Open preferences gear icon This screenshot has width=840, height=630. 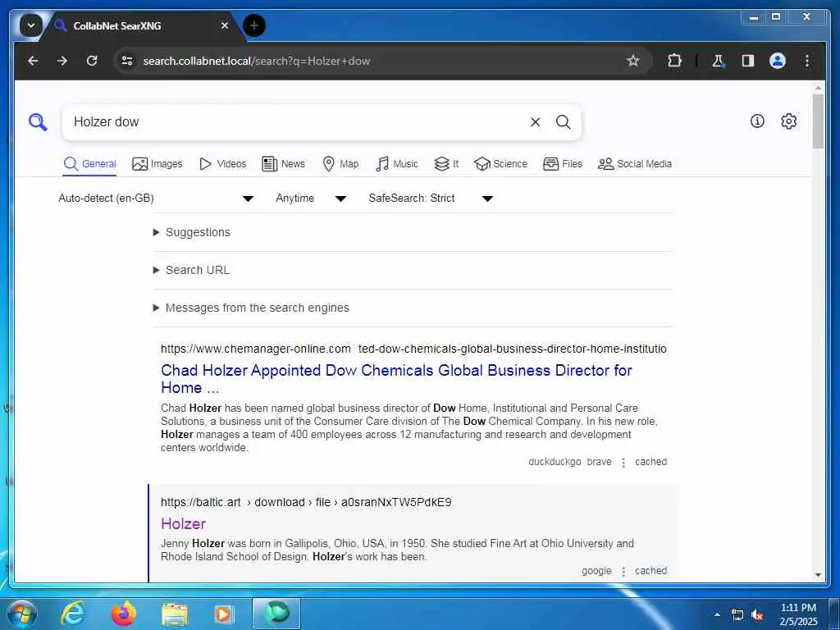[x=788, y=121]
